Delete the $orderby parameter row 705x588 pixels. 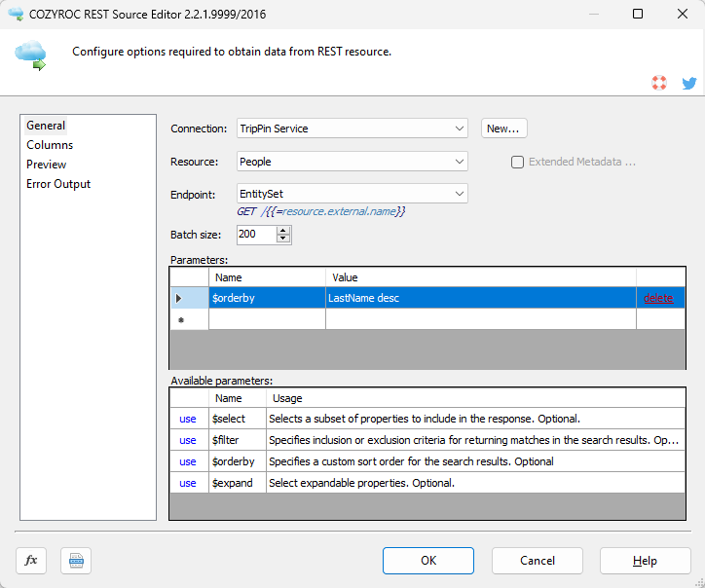[658, 298]
